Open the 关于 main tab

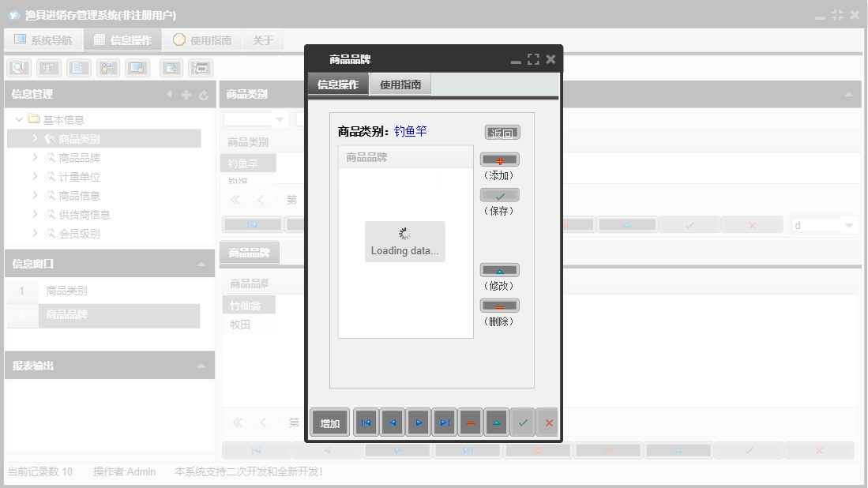[x=263, y=39]
